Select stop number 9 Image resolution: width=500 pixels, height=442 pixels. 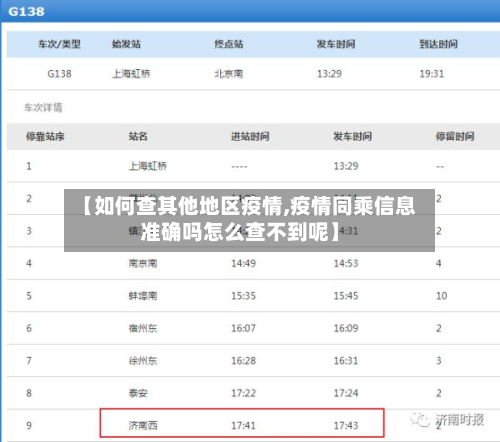(x=29, y=425)
